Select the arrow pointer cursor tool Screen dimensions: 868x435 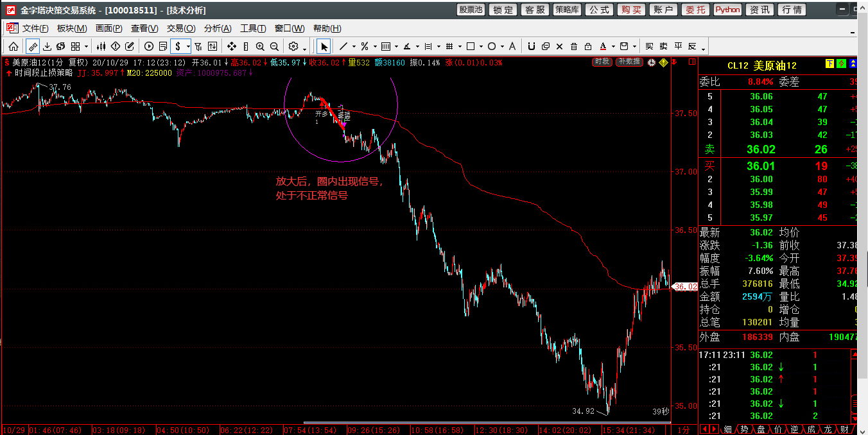[x=324, y=46]
